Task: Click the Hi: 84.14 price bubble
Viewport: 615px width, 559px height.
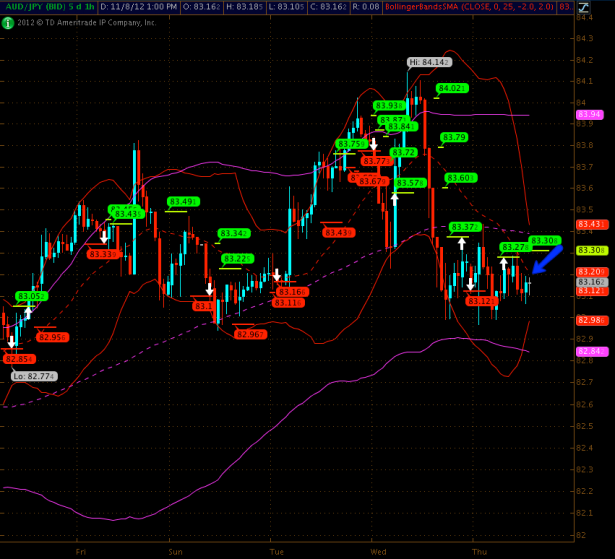Action: click(426, 62)
